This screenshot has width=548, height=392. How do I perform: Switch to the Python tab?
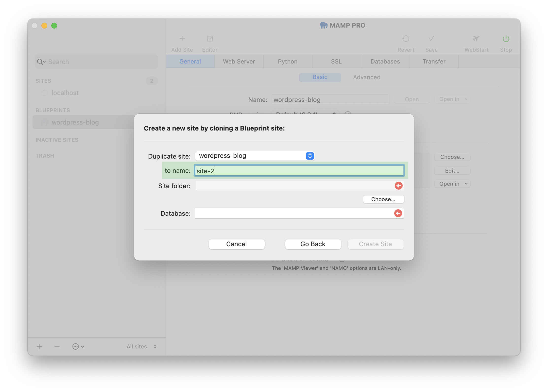click(288, 62)
